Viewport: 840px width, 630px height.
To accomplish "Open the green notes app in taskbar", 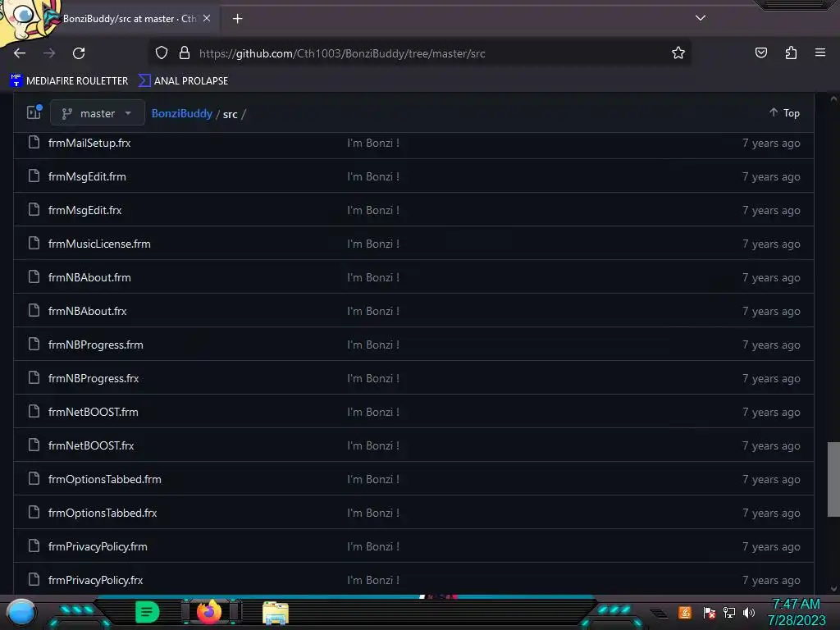I will [148, 612].
